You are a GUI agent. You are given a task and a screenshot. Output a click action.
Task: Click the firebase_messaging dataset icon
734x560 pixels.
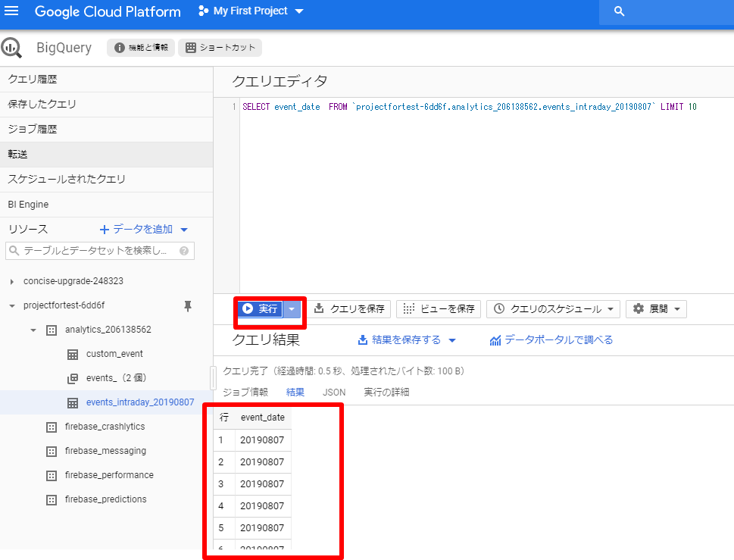pos(52,452)
